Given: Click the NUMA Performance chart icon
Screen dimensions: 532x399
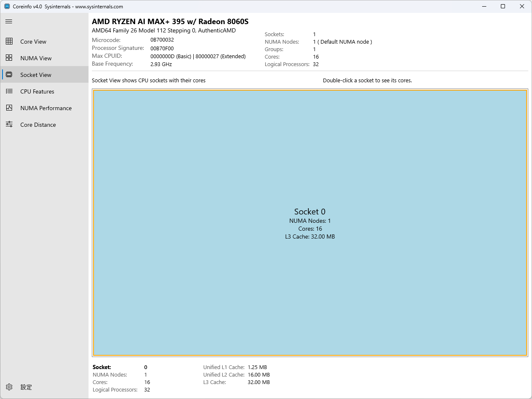Looking at the screenshot, I should pyautogui.click(x=9, y=108).
